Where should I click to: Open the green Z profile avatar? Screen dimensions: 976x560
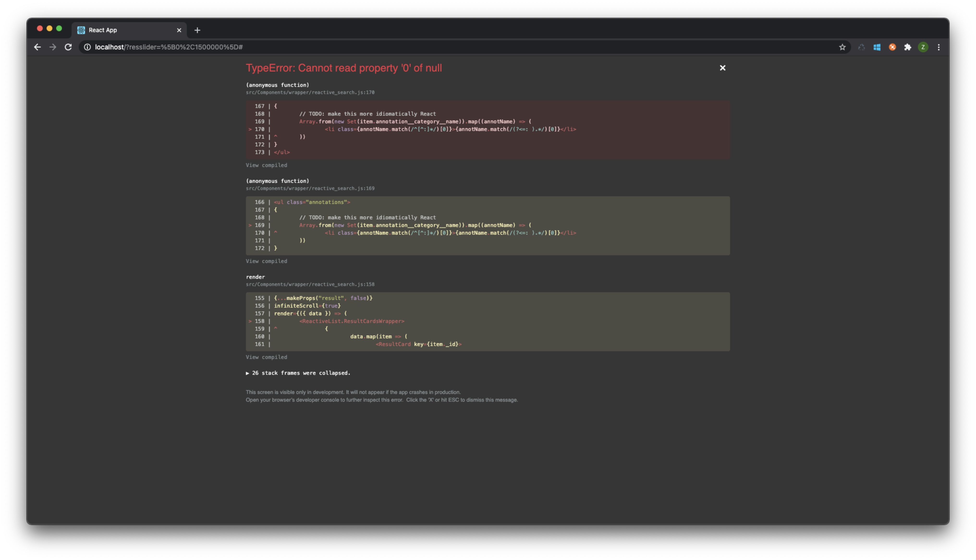pyautogui.click(x=923, y=47)
